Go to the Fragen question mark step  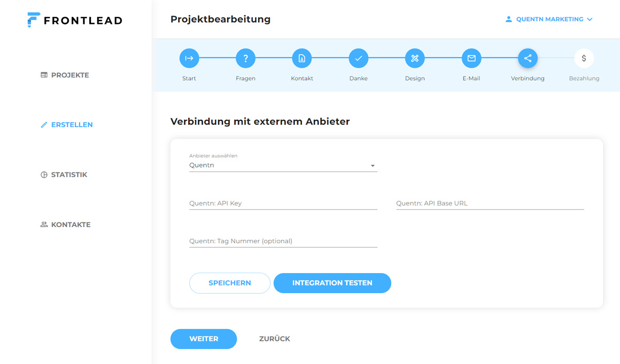245,58
